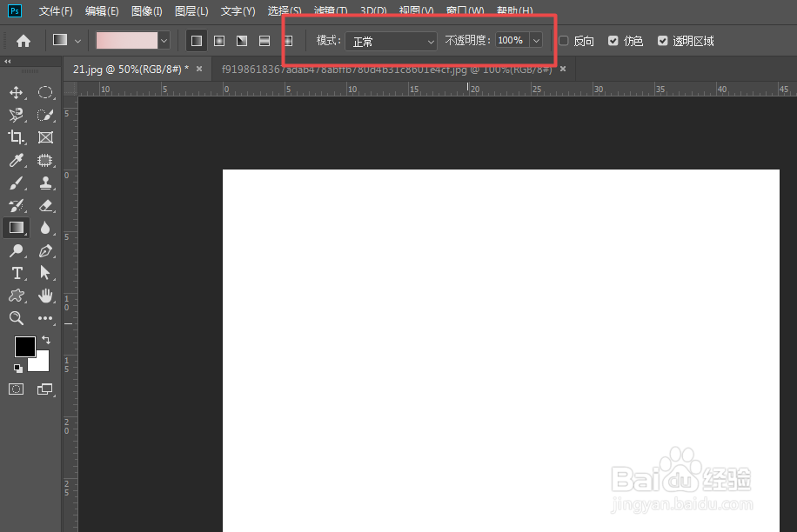Screen dimensions: 797x532
Task: Open the gradient tool preset picker
Action: [x=67, y=41]
